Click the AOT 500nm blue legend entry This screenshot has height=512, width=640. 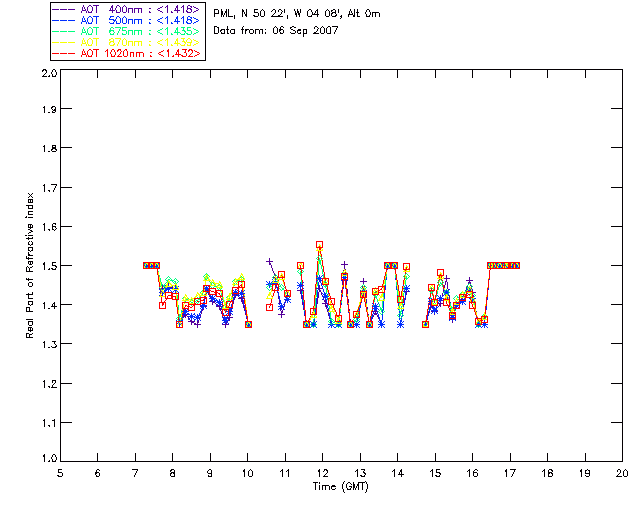tap(127, 20)
